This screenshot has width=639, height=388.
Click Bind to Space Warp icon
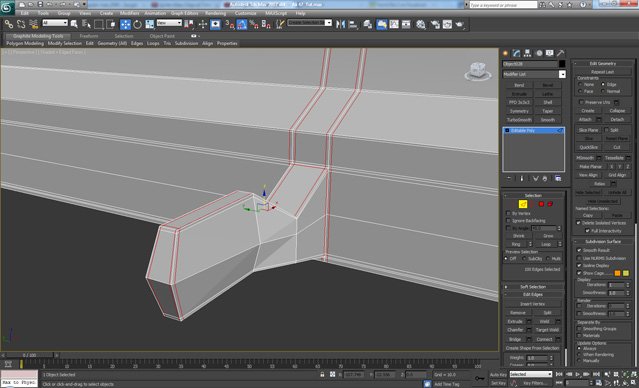click(33, 24)
